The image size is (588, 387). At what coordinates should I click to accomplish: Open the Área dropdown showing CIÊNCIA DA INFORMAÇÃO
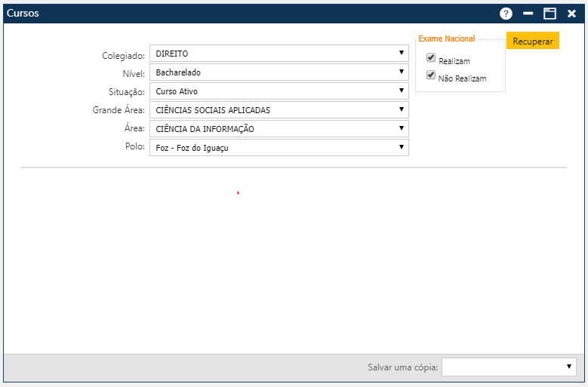coord(279,129)
